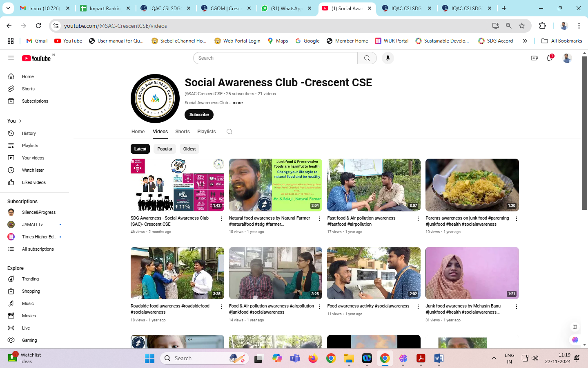Open the YouTube notifications bell

549,58
